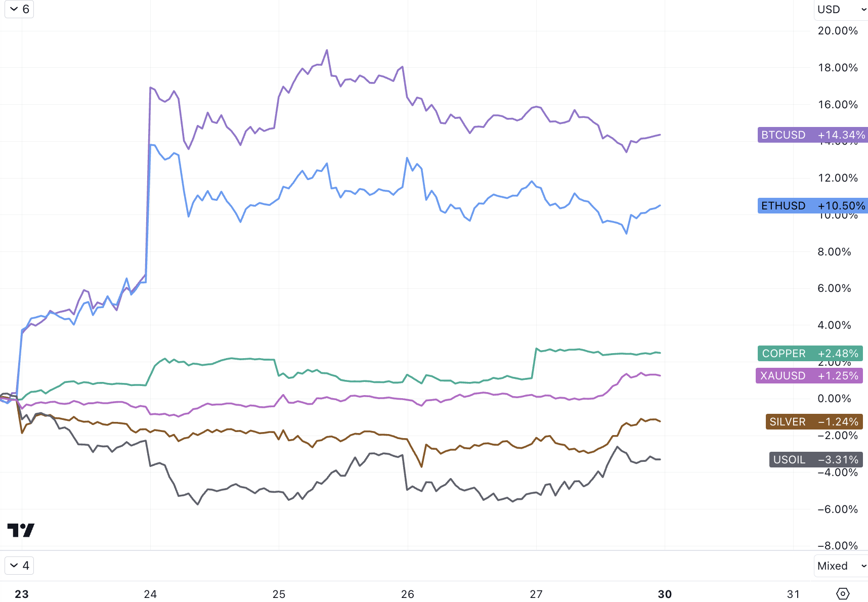Open the USD currency dropdown
The height and width of the screenshot is (602, 868).
[841, 10]
